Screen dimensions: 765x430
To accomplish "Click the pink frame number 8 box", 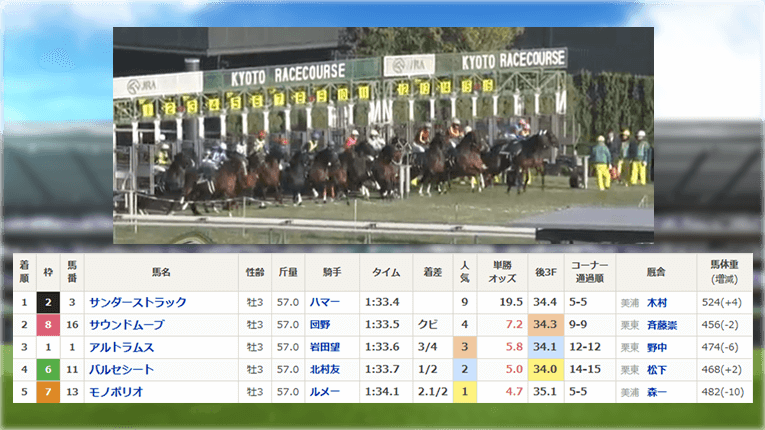I will point(48,325).
